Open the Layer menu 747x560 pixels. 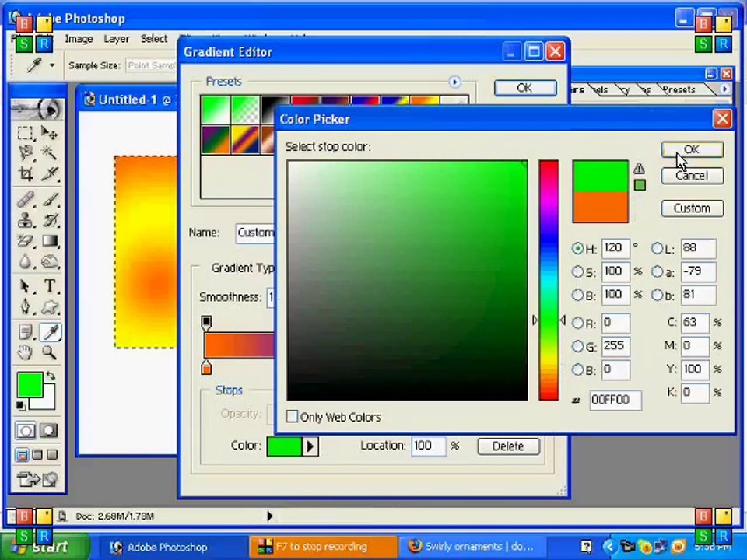[117, 39]
